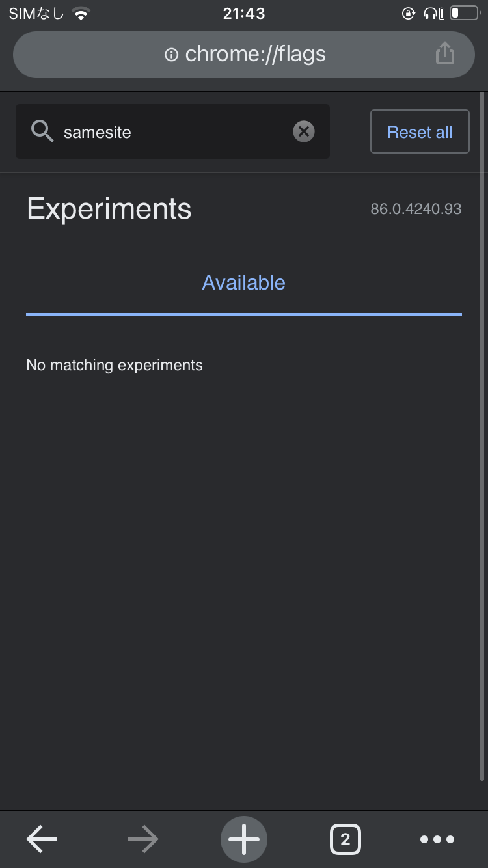Tap the site info icon in address bar
The height and width of the screenshot is (868, 488).
pos(171,55)
